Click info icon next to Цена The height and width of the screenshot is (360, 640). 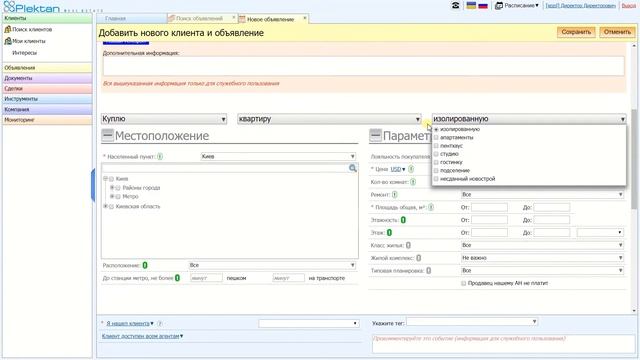click(411, 169)
